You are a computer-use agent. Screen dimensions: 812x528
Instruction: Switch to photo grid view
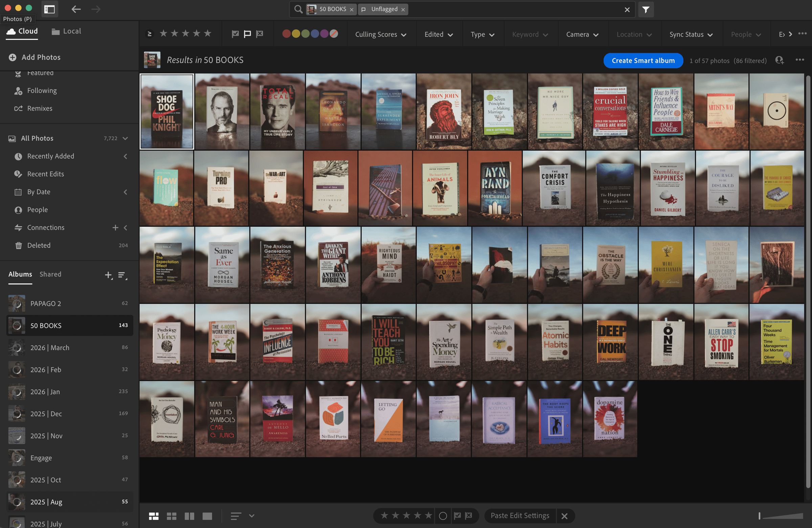point(154,516)
